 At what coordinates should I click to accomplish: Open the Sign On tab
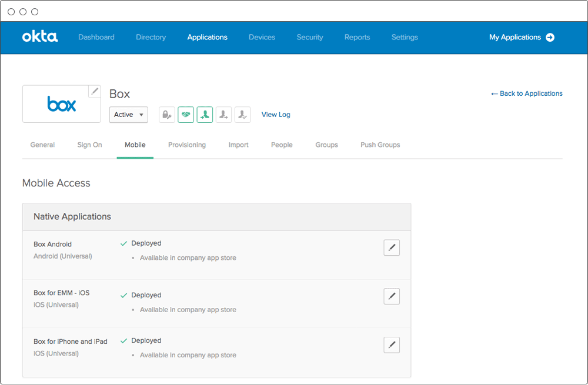click(x=89, y=145)
